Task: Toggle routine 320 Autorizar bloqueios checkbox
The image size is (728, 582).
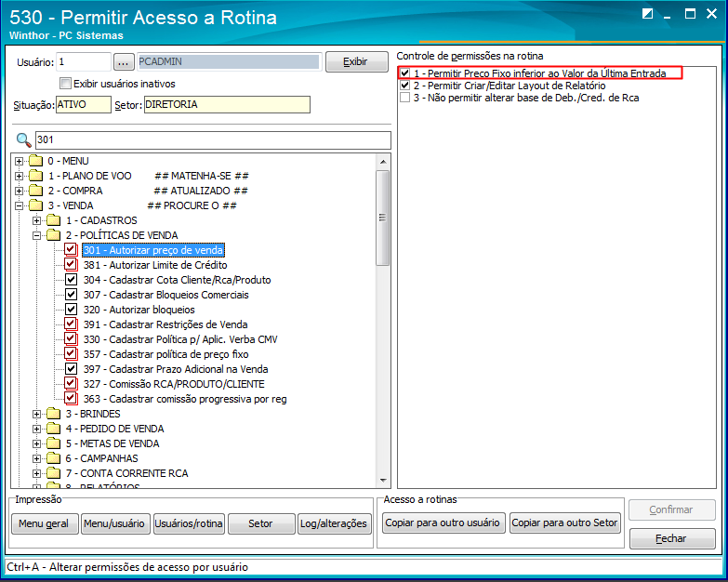Action: [x=71, y=310]
